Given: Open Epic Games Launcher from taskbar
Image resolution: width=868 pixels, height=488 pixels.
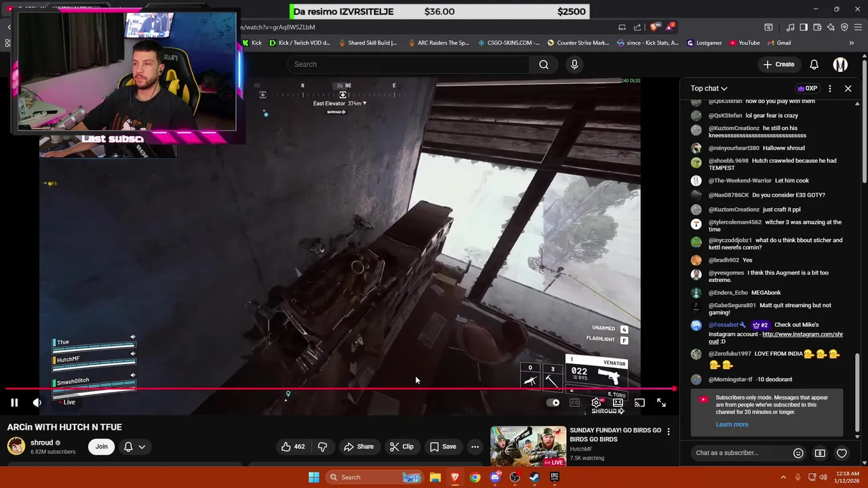Looking at the screenshot, I should pos(554,477).
